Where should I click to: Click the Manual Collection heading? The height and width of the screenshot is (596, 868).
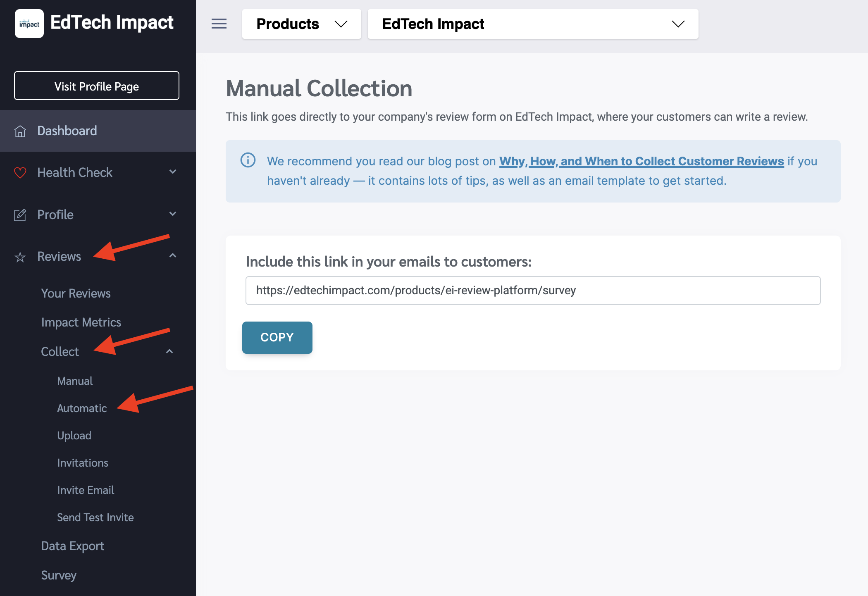point(319,88)
